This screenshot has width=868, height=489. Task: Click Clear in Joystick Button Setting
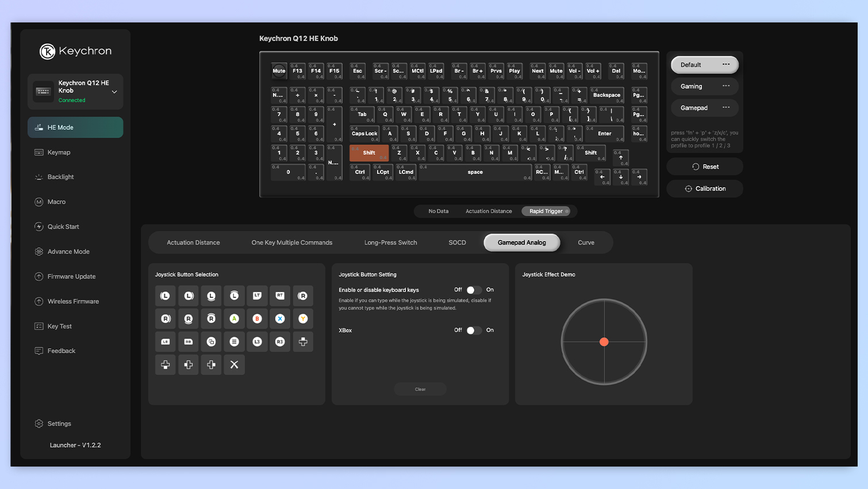[x=420, y=389]
